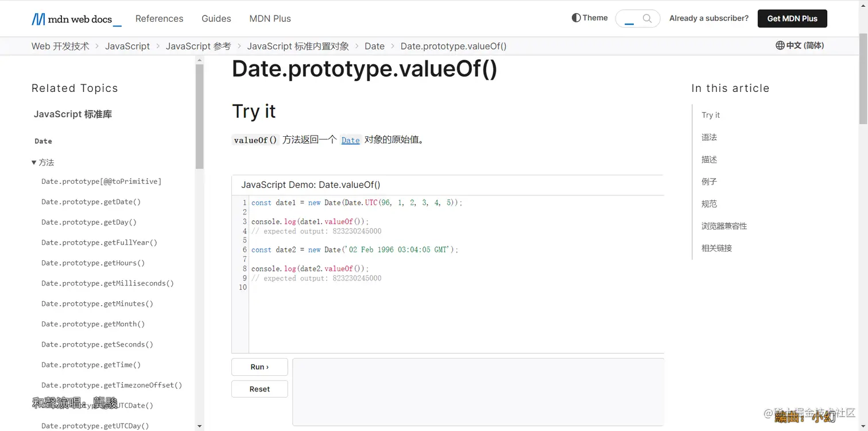Open Date.prototype.getMilliseconds() sidebar link
Viewport: 868px width, 431px height.
107,283
